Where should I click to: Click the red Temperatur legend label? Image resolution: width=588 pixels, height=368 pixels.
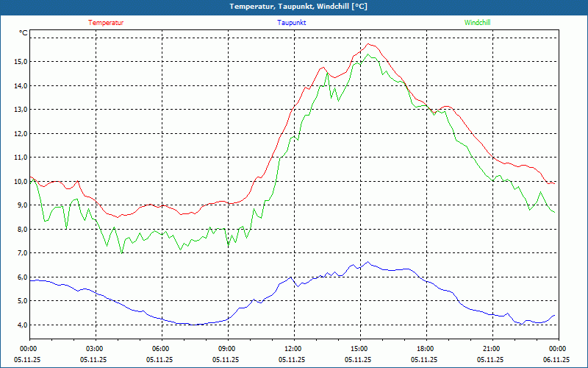[x=106, y=23]
